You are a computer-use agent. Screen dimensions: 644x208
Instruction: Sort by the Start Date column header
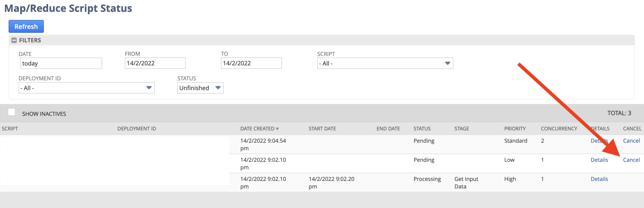[x=322, y=129]
